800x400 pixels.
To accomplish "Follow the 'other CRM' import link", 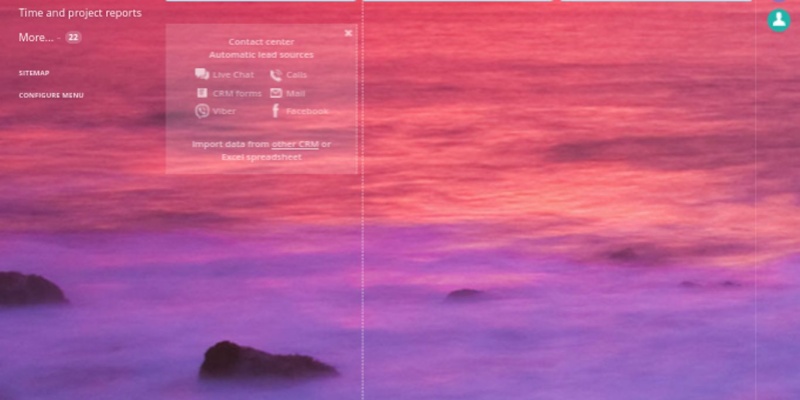I will (x=295, y=144).
